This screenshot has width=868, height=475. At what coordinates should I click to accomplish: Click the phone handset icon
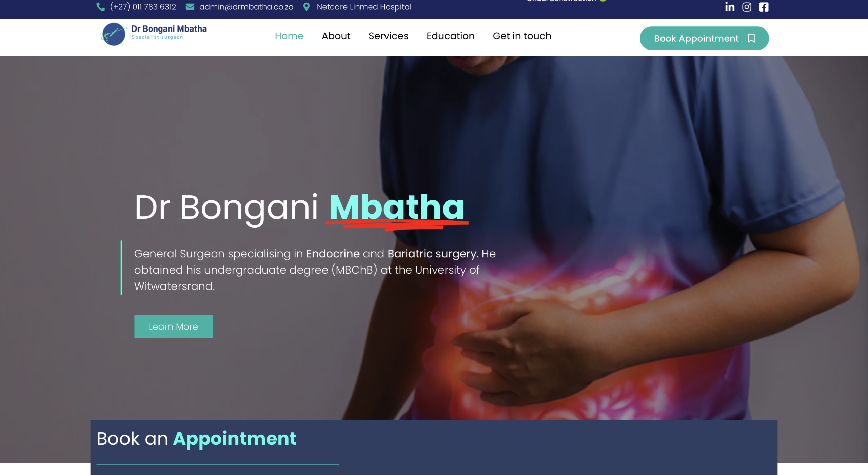(x=101, y=7)
